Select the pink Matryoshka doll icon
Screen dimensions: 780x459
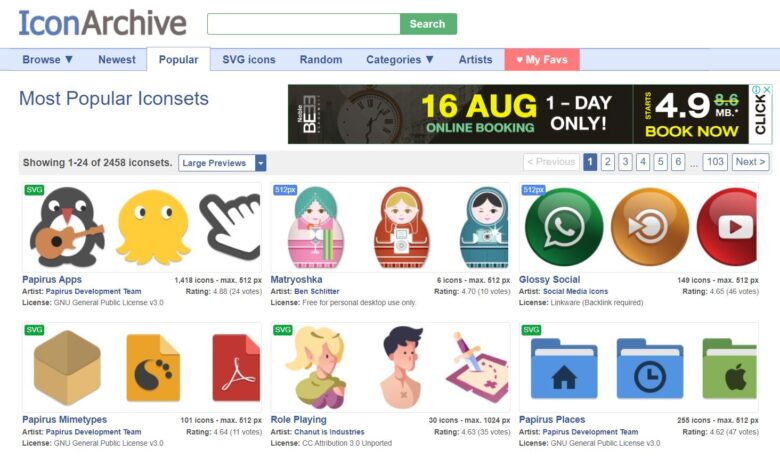click(316, 227)
